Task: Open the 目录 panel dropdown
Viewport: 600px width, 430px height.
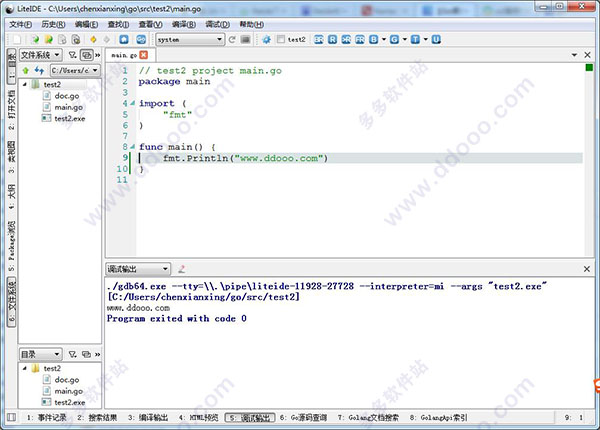Action: click(40, 354)
